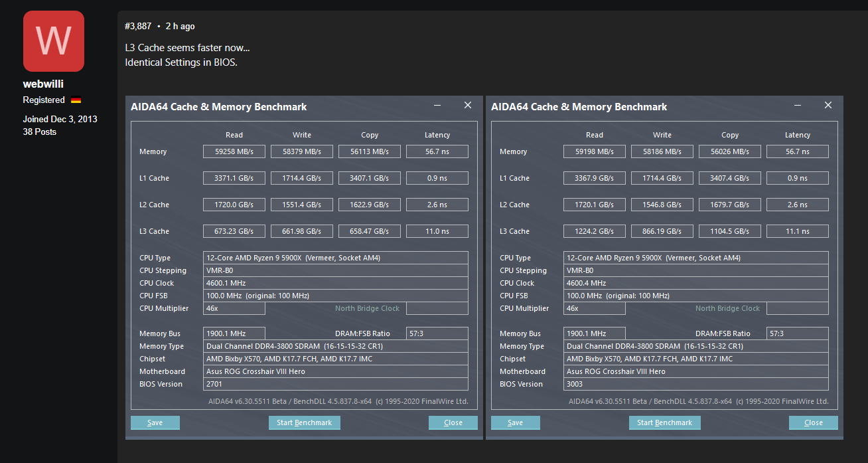Click Start Benchmark in right AIDA64 window
The width and height of the screenshot is (868, 463).
tap(665, 422)
